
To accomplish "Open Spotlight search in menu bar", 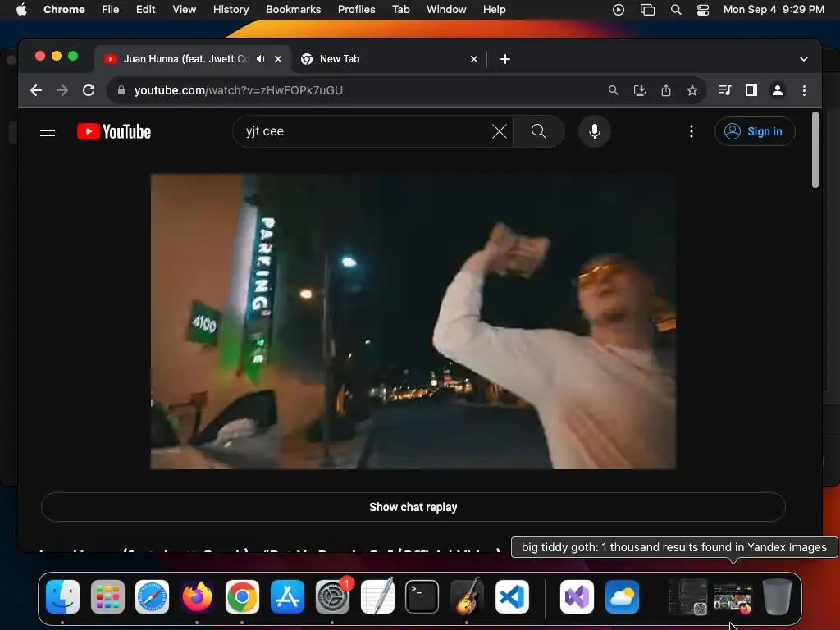I will pos(676,9).
